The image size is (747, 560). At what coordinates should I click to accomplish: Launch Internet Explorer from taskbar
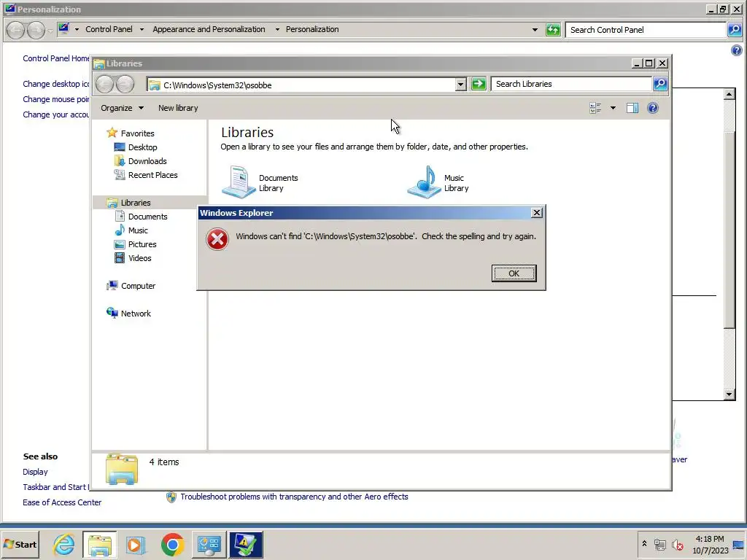64,544
